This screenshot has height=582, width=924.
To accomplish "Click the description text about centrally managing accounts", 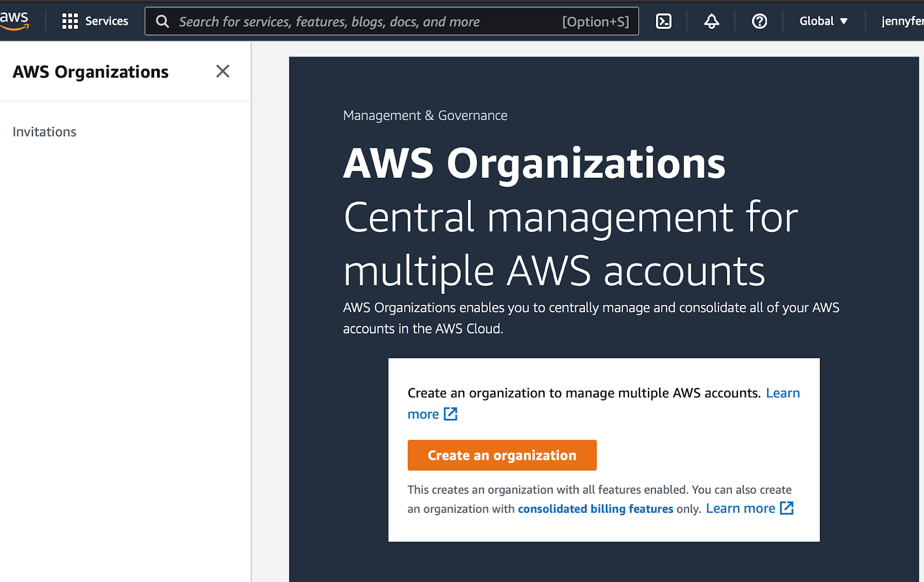I will click(x=591, y=318).
